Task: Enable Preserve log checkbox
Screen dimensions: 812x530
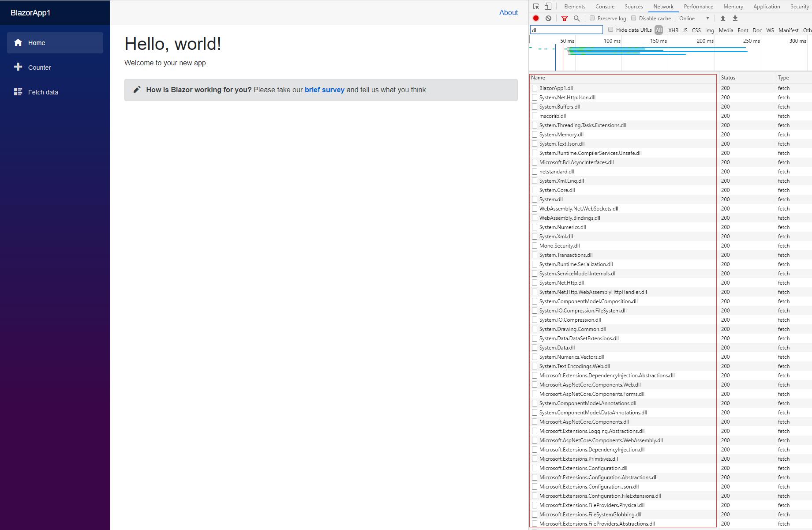Action: pos(592,18)
